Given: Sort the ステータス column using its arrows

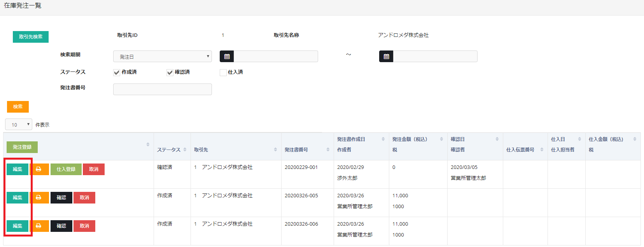Looking at the screenshot, I should pyautogui.click(x=185, y=150).
